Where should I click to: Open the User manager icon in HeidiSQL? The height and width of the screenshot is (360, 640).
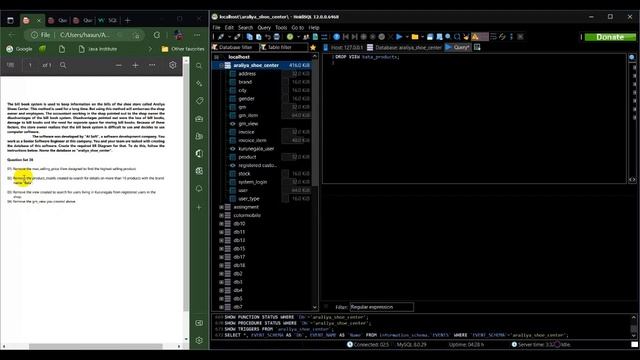click(306, 37)
